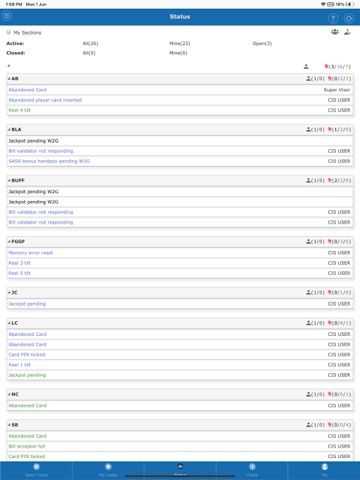Click the pink tag icon in the FGGF header
Image resolution: width=360 pixels, height=480 pixels.
pyautogui.click(x=330, y=241)
